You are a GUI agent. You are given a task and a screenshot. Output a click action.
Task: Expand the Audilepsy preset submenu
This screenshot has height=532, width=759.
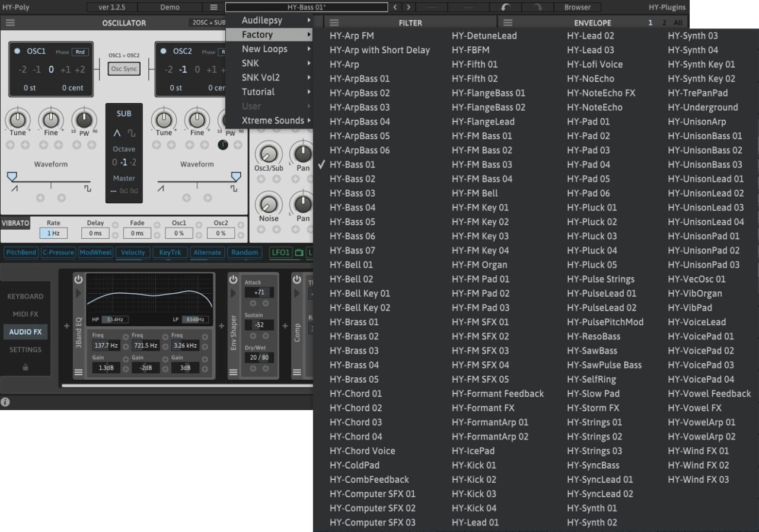tap(270, 20)
